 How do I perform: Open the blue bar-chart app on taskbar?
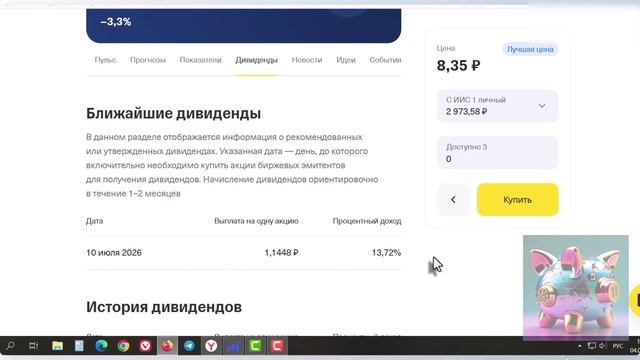click(x=233, y=346)
